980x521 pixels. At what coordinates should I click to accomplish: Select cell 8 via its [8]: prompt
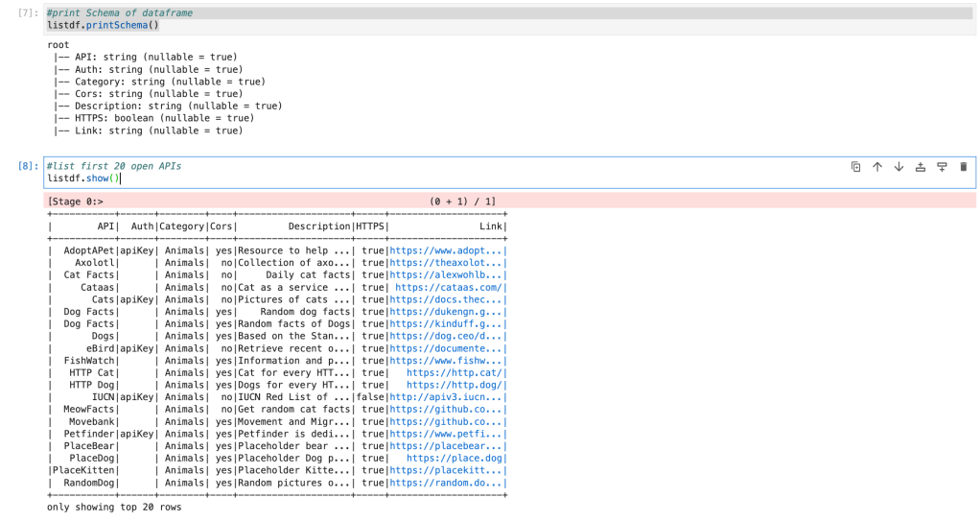point(28,166)
